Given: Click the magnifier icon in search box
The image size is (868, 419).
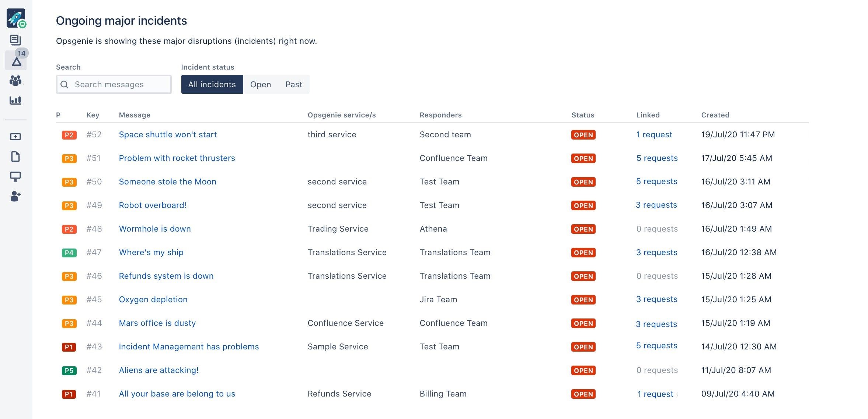Looking at the screenshot, I should [x=65, y=85].
